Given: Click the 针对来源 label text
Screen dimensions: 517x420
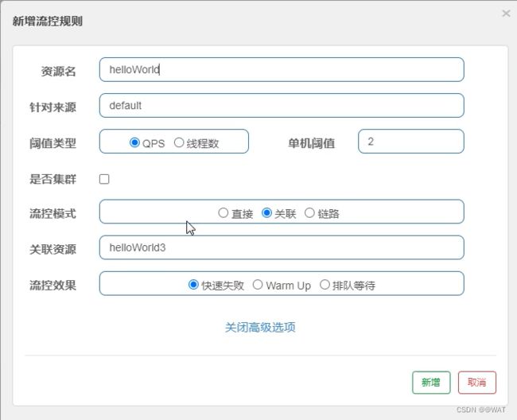Looking at the screenshot, I should [x=52, y=107].
